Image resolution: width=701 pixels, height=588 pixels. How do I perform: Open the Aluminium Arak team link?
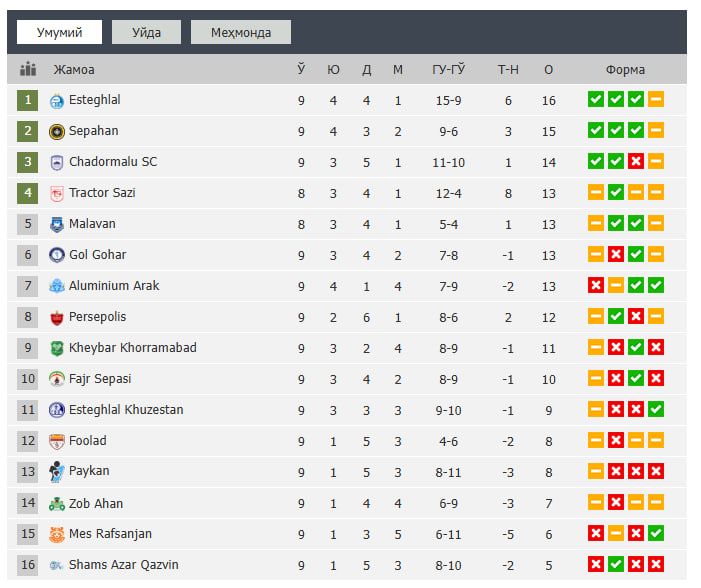(114, 286)
